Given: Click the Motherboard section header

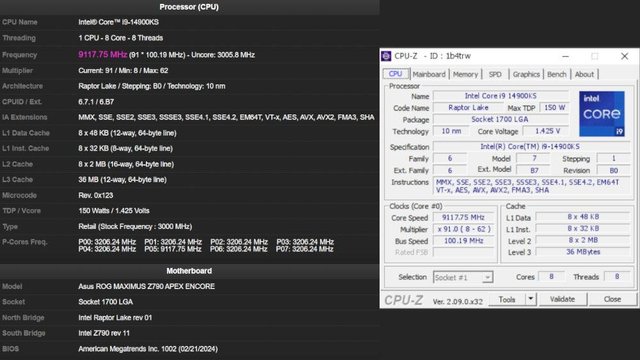Looking at the screenshot, I should 189,271.
